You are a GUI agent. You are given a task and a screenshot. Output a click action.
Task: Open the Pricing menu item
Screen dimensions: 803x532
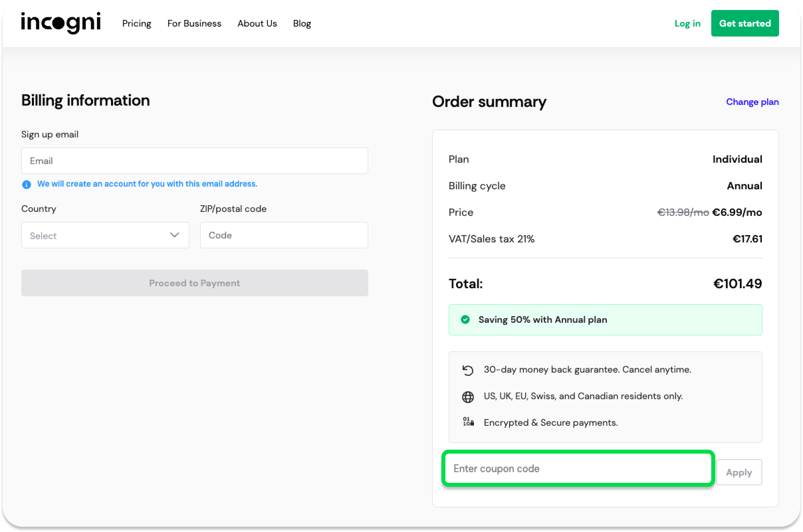[137, 23]
